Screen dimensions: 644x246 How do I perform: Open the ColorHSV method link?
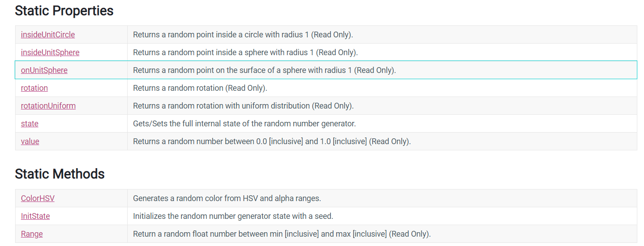point(37,198)
